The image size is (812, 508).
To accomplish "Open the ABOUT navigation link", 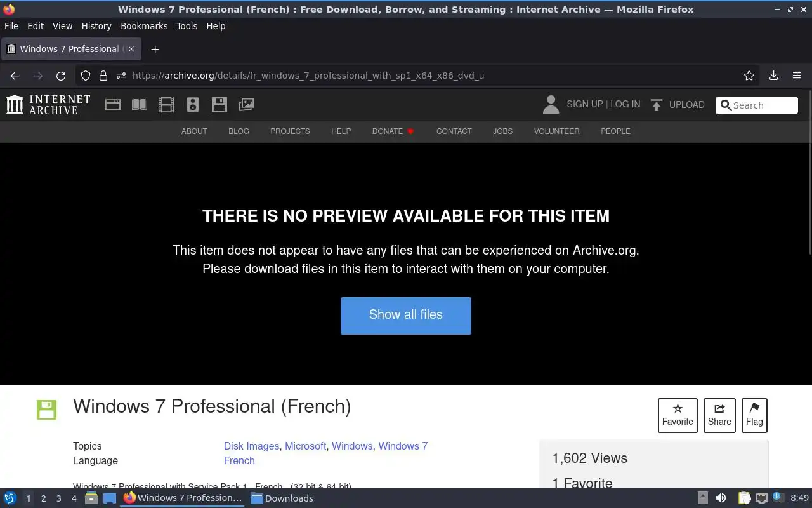I will pyautogui.click(x=194, y=131).
